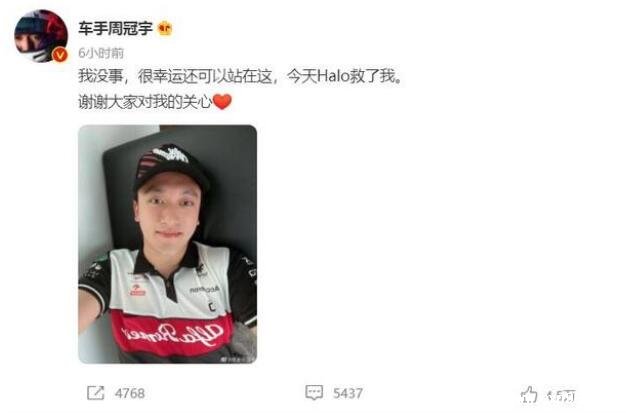Click the comment count 5437
This screenshot has height=413, width=626.
pos(348,393)
